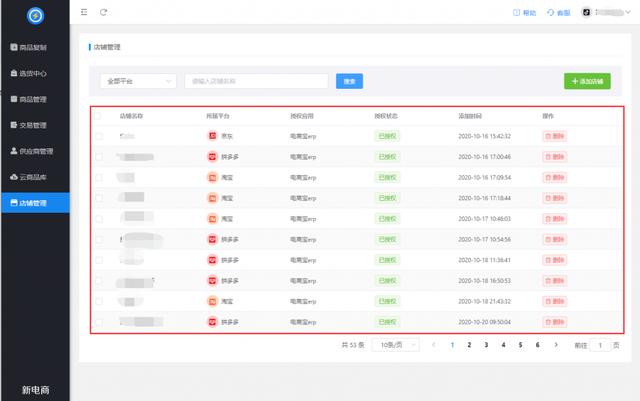Go to pagination page 2
Screen dimensions: 640x401
click(x=469, y=345)
